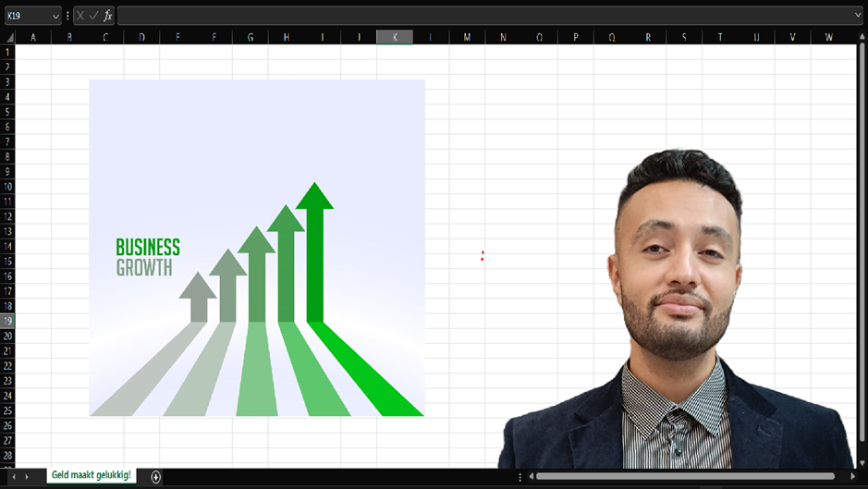The image size is (868, 489).
Task: Select the portrait photo of the man
Action: pos(678,314)
